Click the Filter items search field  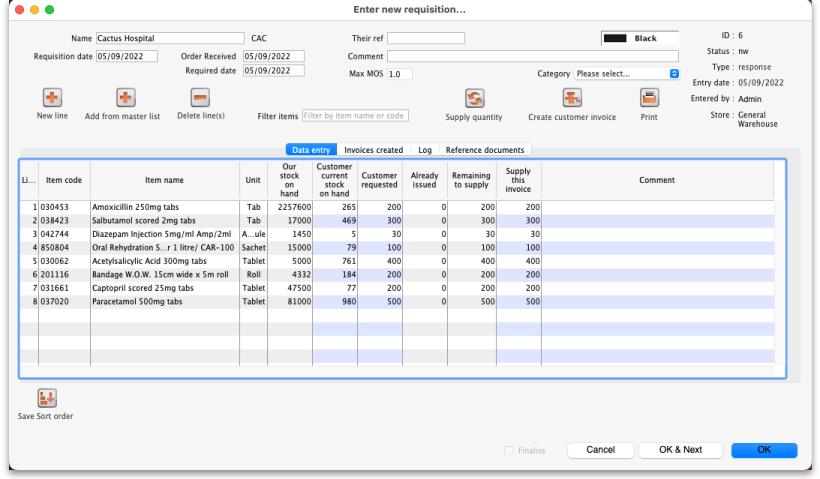tap(355, 116)
